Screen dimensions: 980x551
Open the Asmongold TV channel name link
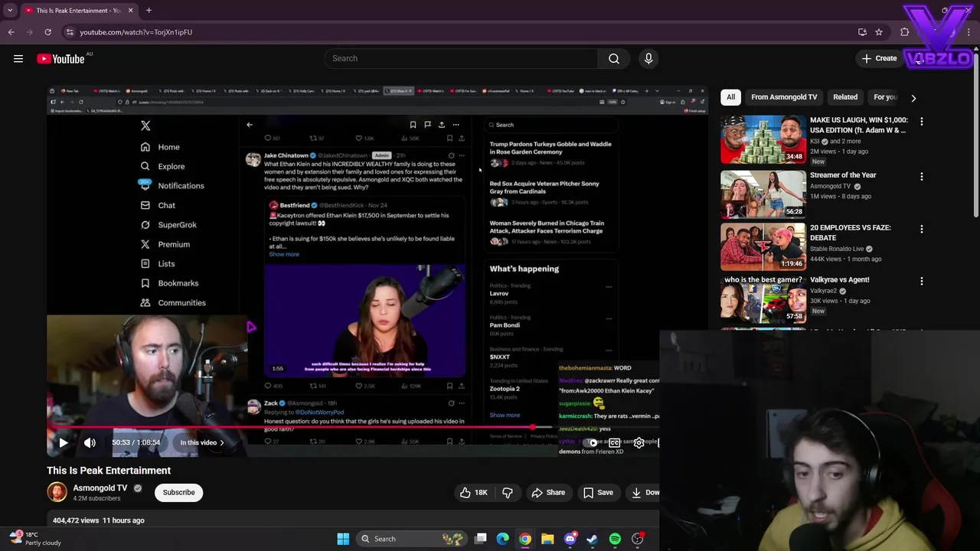[100, 487]
